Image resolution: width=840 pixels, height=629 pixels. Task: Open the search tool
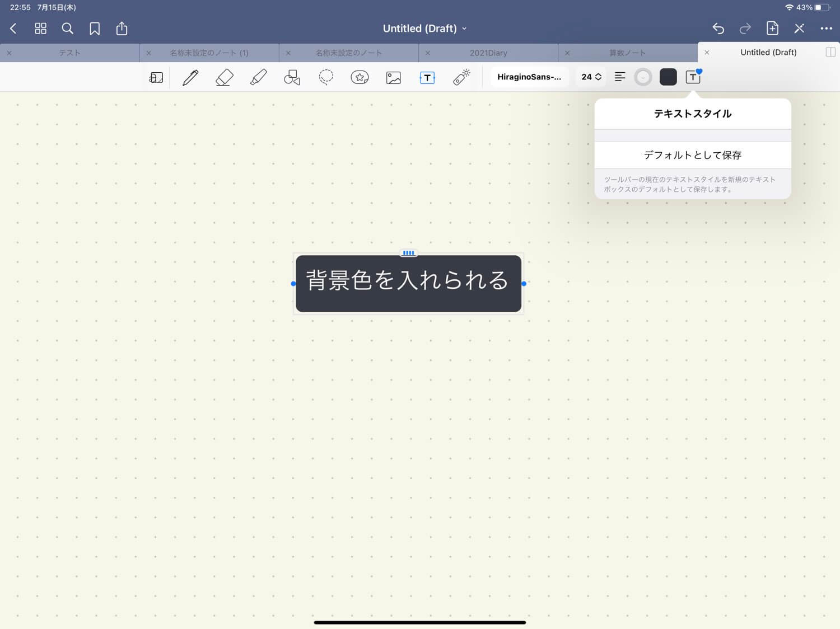point(67,29)
